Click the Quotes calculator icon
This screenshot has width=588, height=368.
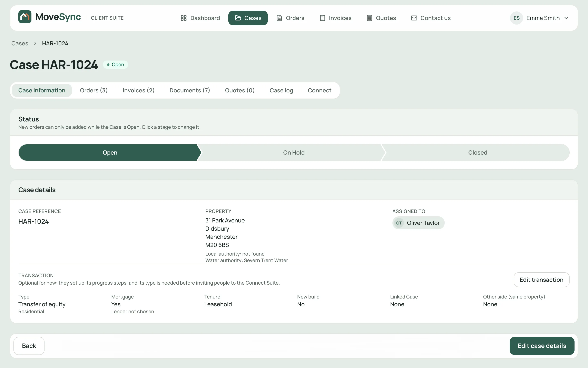pyautogui.click(x=369, y=18)
